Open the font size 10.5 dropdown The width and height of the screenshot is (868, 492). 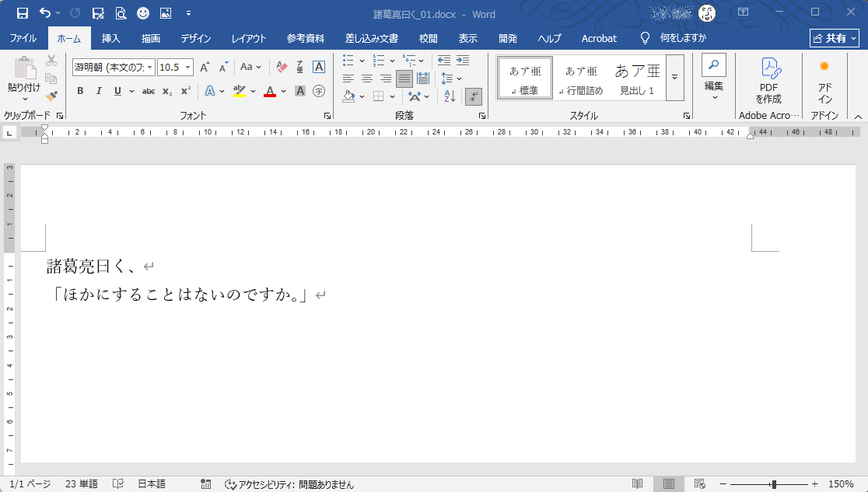(187, 67)
